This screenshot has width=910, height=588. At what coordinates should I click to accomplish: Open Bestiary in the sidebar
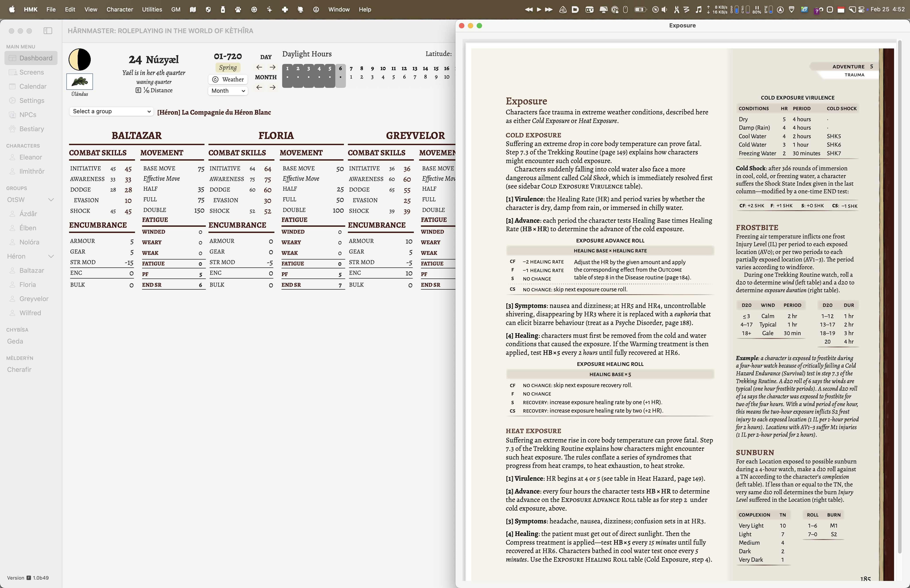pyautogui.click(x=31, y=129)
